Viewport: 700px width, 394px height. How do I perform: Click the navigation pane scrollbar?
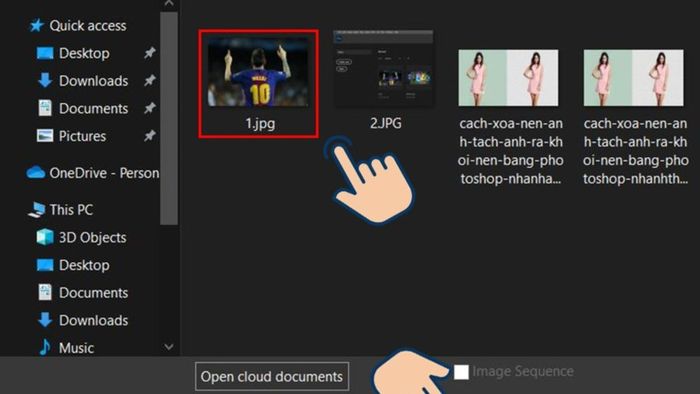pos(169,118)
